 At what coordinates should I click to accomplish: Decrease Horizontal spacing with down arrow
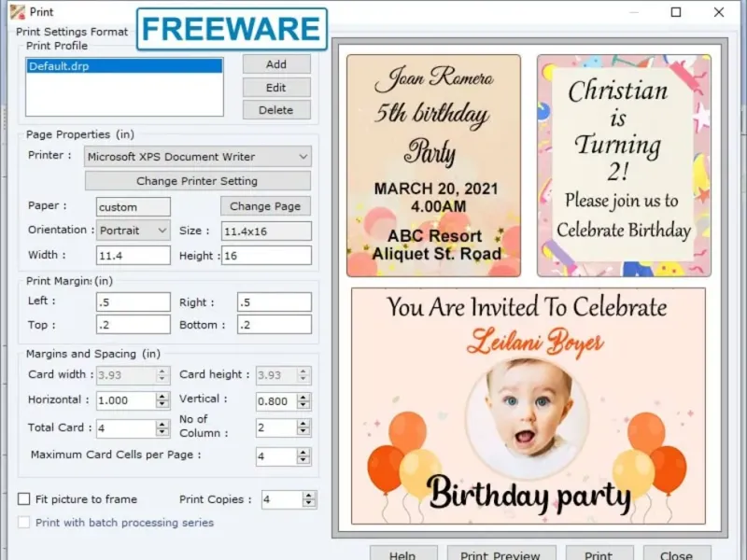(x=162, y=404)
